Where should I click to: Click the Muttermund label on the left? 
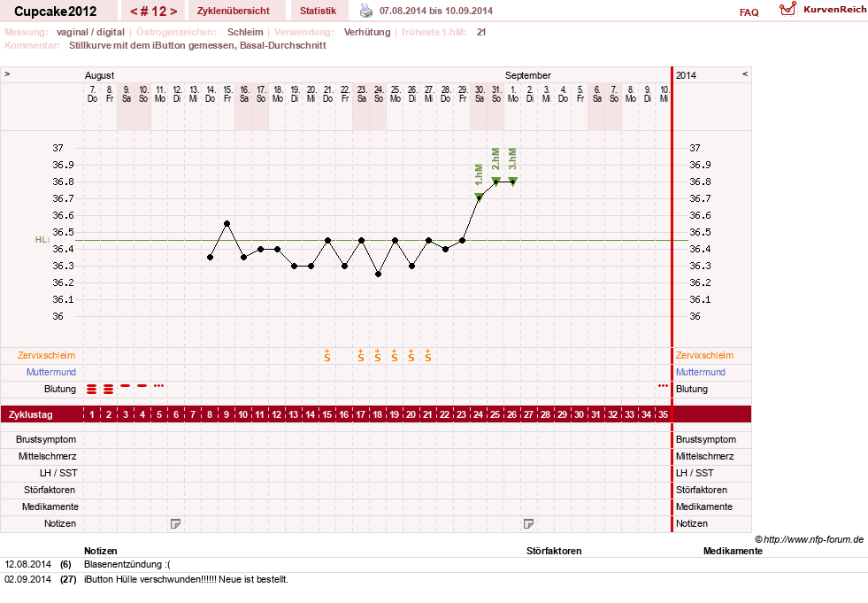(51, 372)
